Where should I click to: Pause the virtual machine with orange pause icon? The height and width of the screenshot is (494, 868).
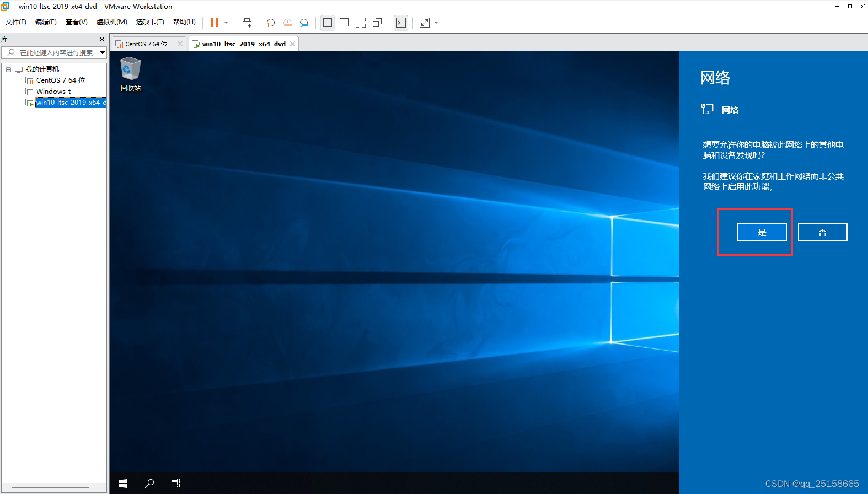click(x=215, y=23)
